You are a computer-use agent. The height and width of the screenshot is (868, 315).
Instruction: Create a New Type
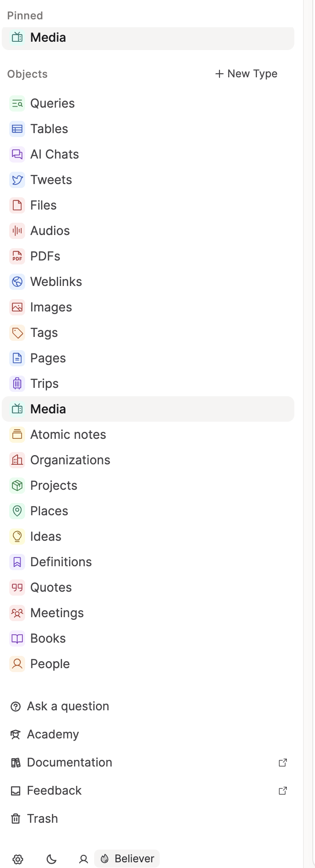(246, 74)
